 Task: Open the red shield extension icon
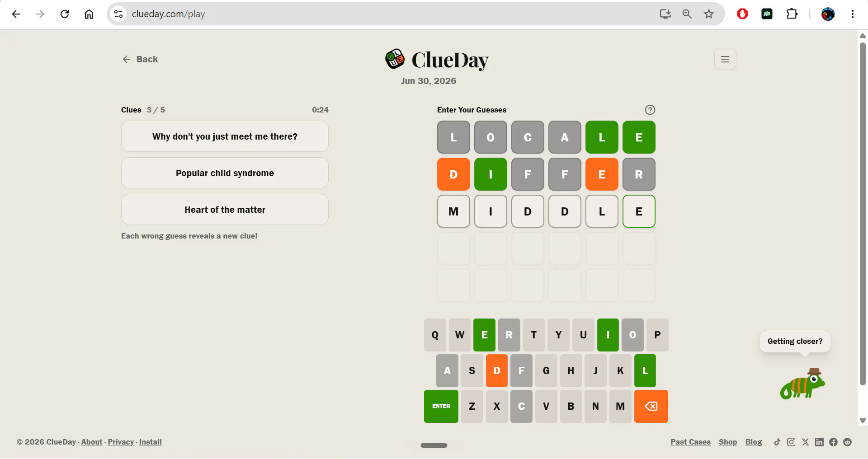click(x=742, y=14)
